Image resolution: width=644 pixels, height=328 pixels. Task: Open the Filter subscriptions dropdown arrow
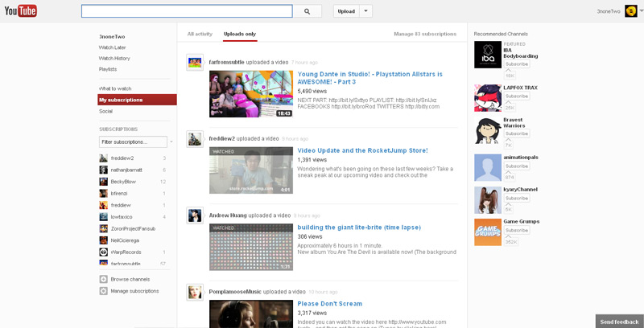coord(171,141)
